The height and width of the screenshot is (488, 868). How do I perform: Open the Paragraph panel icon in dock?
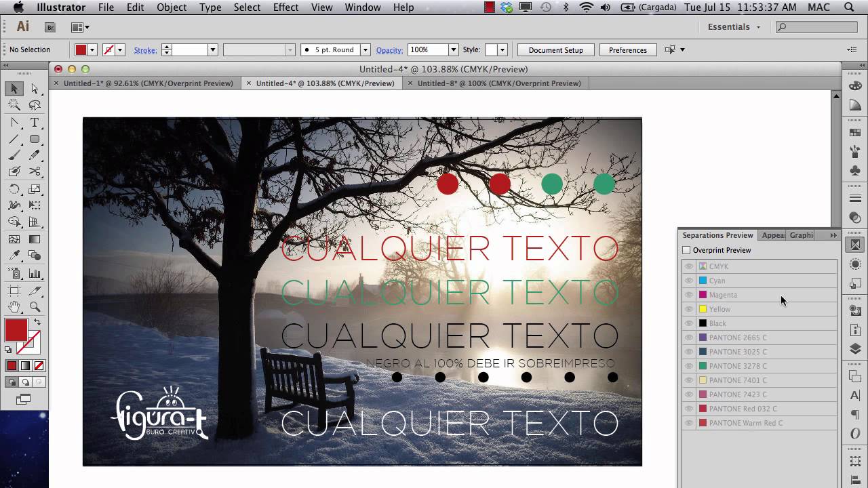coord(855,414)
